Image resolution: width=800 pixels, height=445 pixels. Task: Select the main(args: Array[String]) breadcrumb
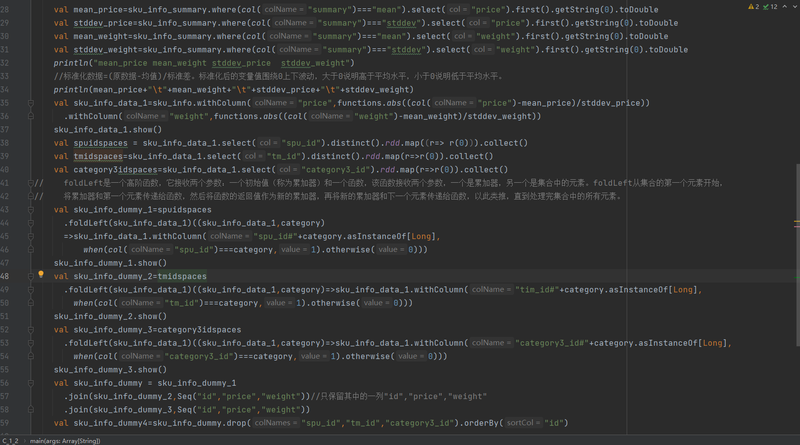65,441
